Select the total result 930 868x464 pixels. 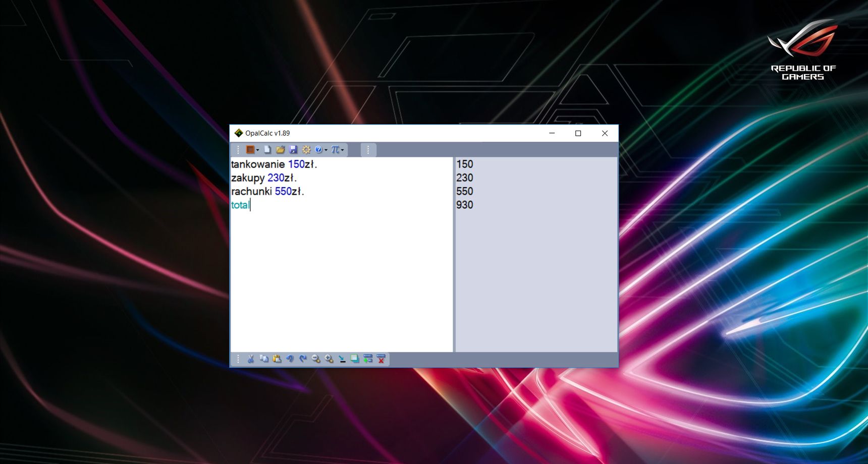click(465, 205)
